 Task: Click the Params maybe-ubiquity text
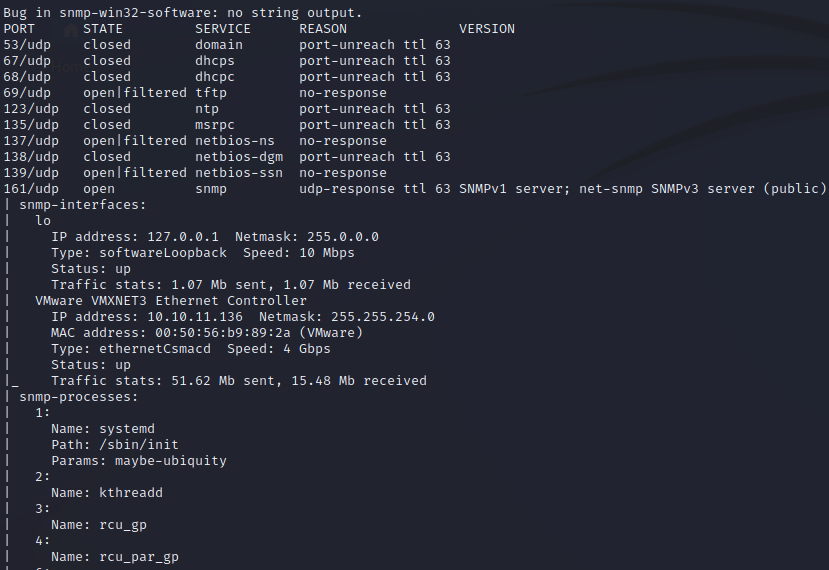click(139, 461)
